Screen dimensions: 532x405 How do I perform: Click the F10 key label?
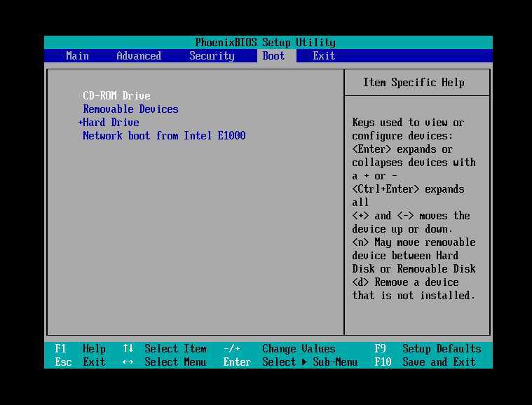tap(383, 362)
